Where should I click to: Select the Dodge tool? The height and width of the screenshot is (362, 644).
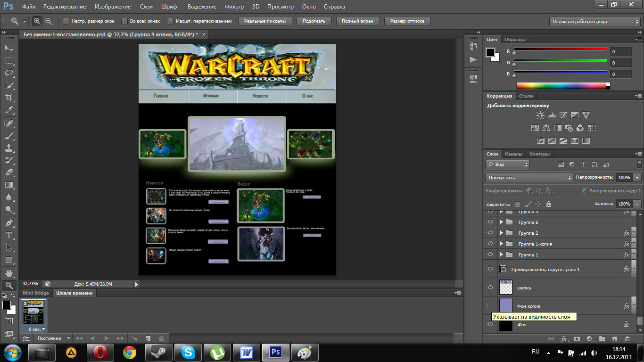coord(9,209)
